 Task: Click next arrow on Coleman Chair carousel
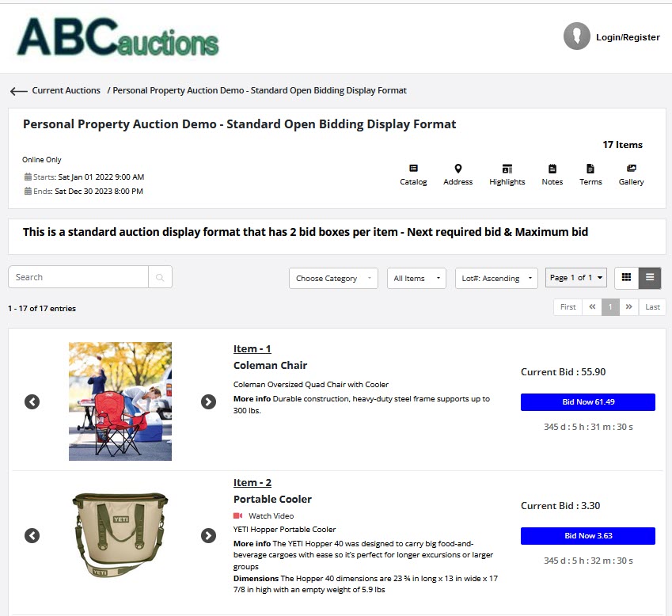tap(208, 401)
